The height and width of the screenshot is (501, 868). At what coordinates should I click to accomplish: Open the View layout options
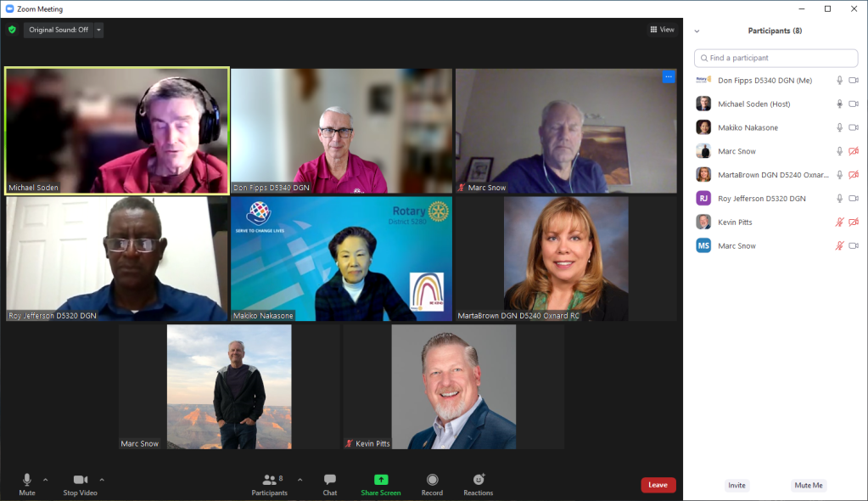[662, 30]
